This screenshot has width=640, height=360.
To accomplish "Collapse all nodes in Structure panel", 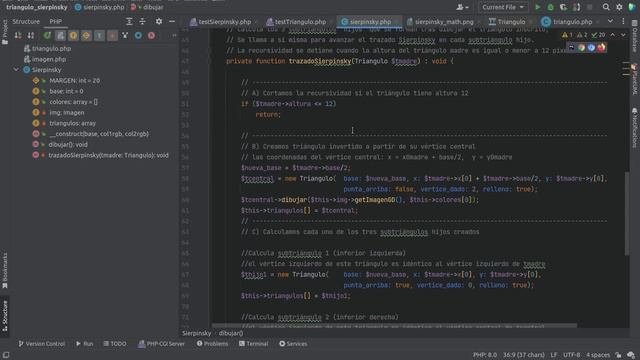I will pos(142,21).
